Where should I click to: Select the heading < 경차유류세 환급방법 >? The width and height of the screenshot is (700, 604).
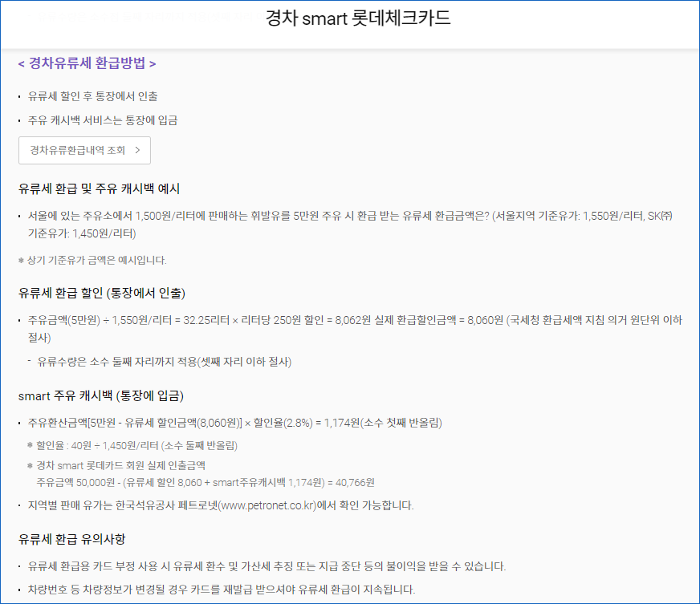click(87, 63)
